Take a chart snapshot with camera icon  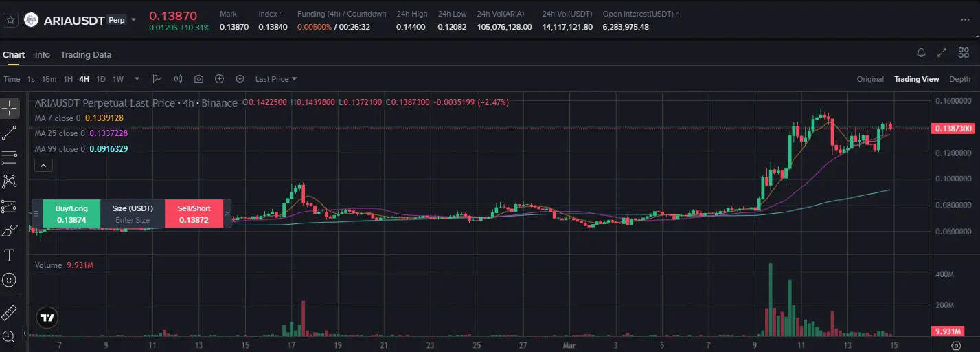tap(198, 79)
